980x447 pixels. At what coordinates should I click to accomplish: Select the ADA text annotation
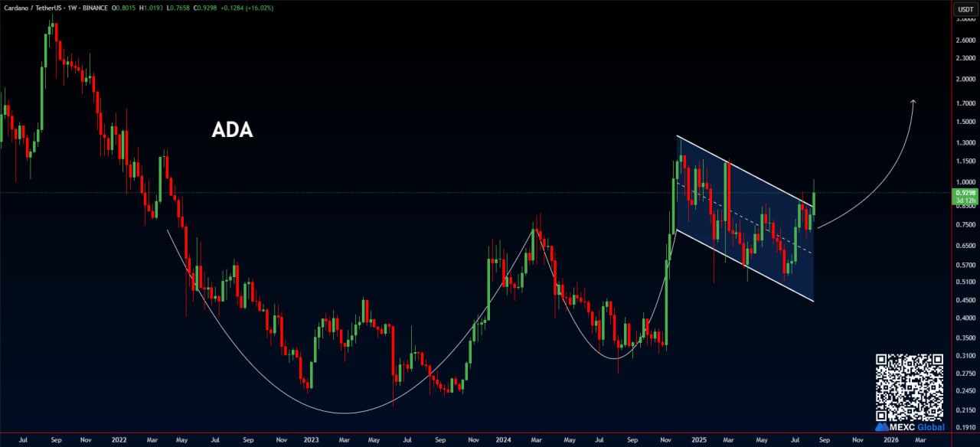(x=232, y=130)
